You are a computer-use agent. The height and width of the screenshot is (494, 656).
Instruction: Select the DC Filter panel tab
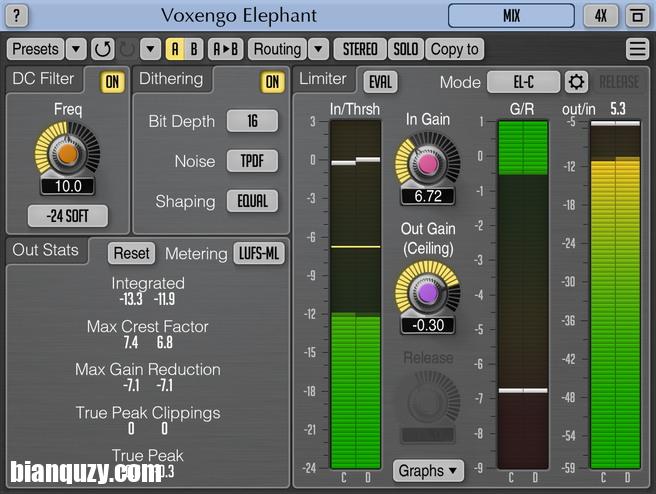point(43,79)
